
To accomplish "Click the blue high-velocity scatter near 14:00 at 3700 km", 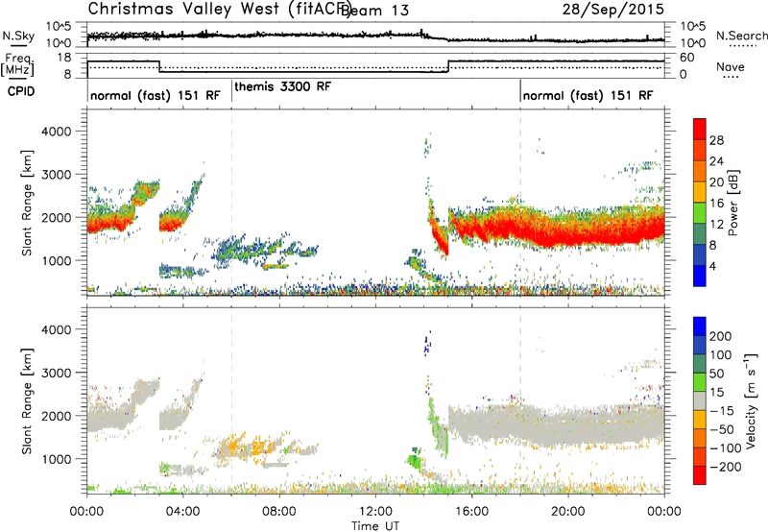I will coord(427,343).
